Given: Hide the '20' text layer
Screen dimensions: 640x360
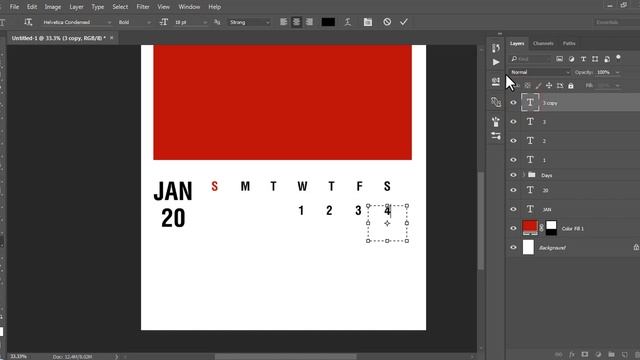Looking at the screenshot, I should [513, 190].
